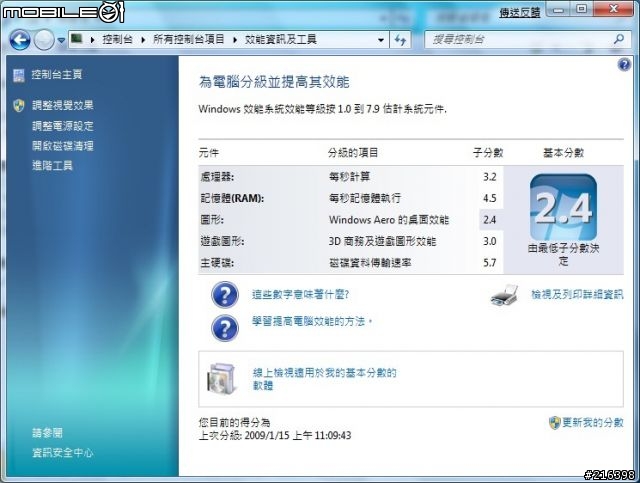Click the 子分數 column header

point(488,153)
